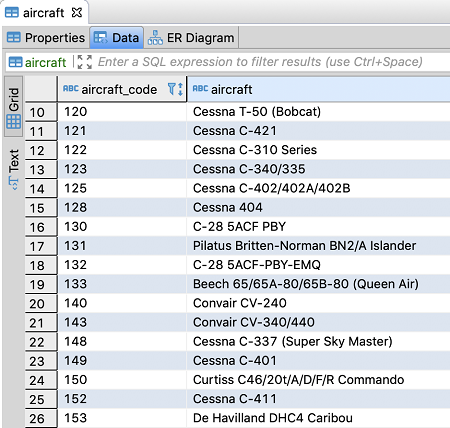Click cell with aircraft code 152

122,399
